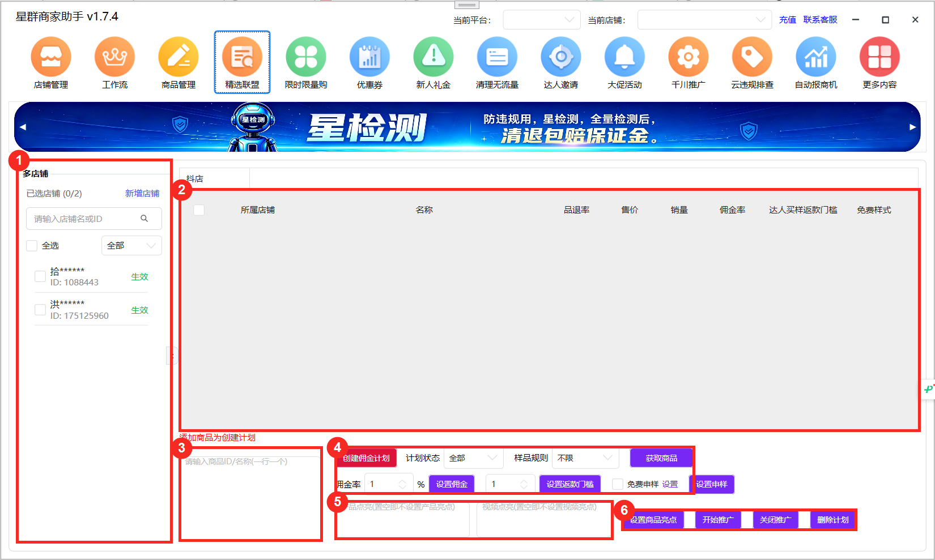The width and height of the screenshot is (935, 560).
Task: Open 商品管理 product management icon
Action: pyautogui.click(x=178, y=57)
